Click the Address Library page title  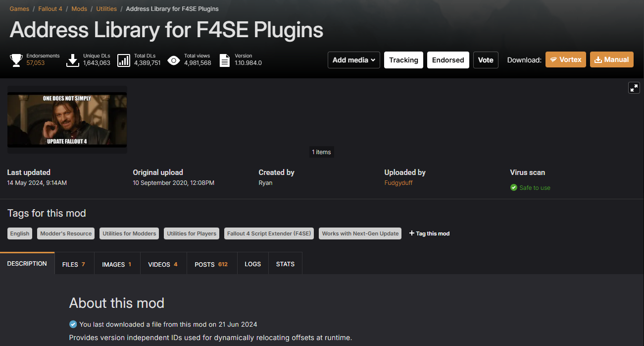[x=166, y=30]
